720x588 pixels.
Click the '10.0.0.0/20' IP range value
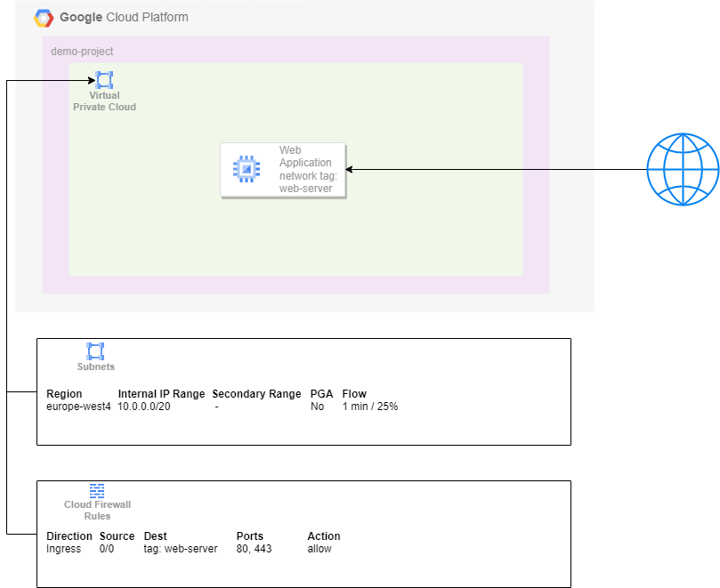point(143,407)
